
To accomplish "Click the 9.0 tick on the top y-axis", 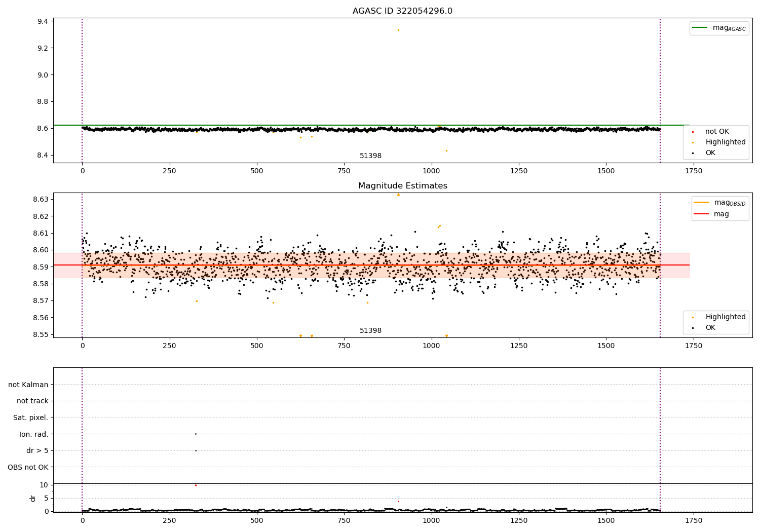I will pos(43,75).
